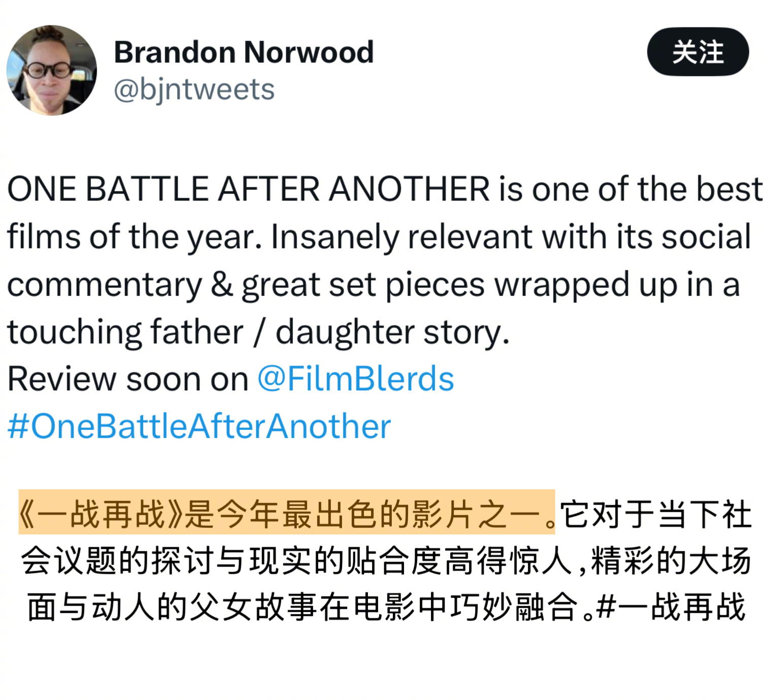
Task: Tap the #一战再战 hashtag in the translation
Action: click(670, 606)
